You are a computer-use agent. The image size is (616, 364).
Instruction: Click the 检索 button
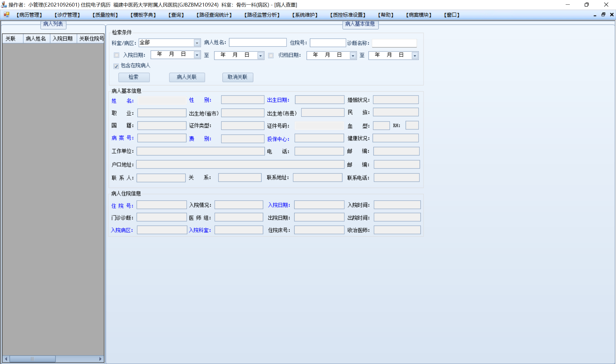tap(134, 77)
